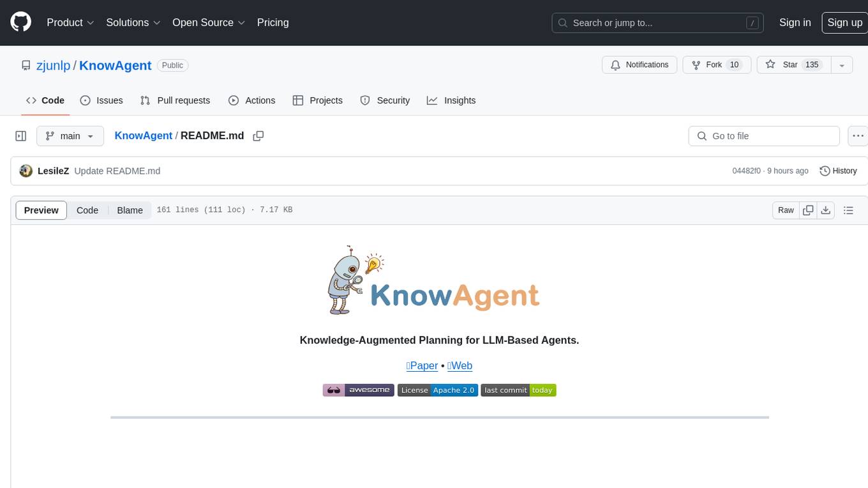
Task: Select the Preview view
Action: (41, 210)
